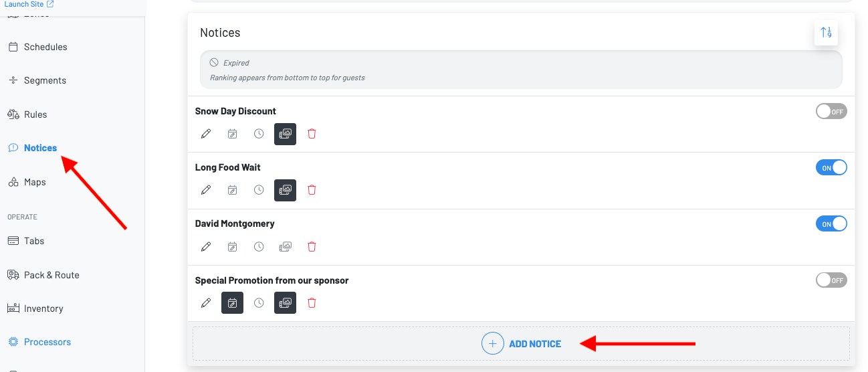Viewport: 868px width, 372px height.
Task: Click clock icon on Special Promotion notice
Action: (x=259, y=303)
